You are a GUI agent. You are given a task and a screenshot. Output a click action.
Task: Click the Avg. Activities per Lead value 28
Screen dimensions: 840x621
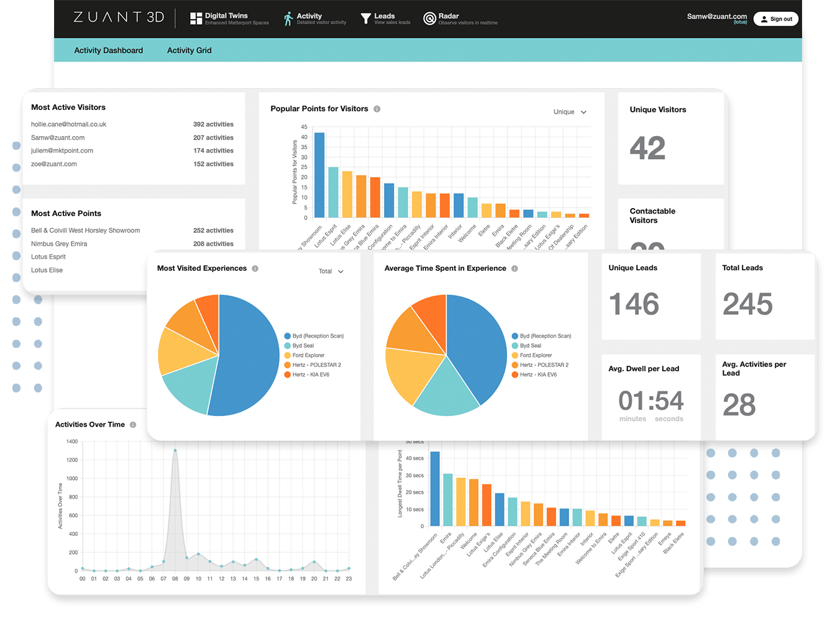[739, 405]
